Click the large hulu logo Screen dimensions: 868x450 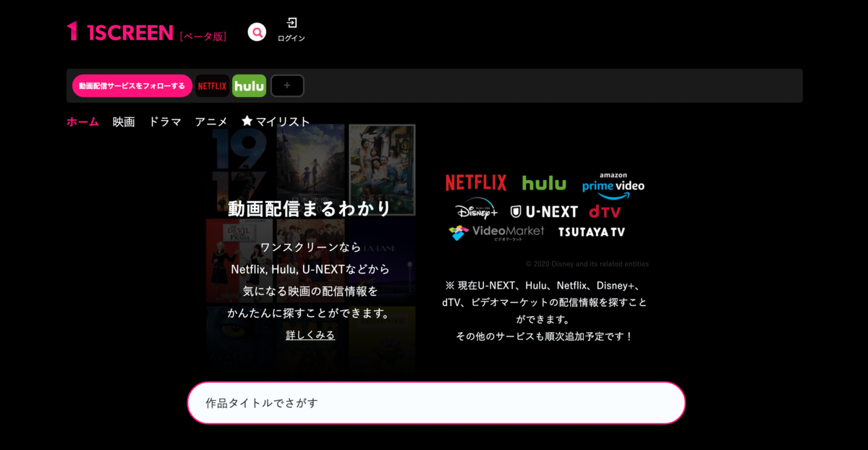[544, 183]
